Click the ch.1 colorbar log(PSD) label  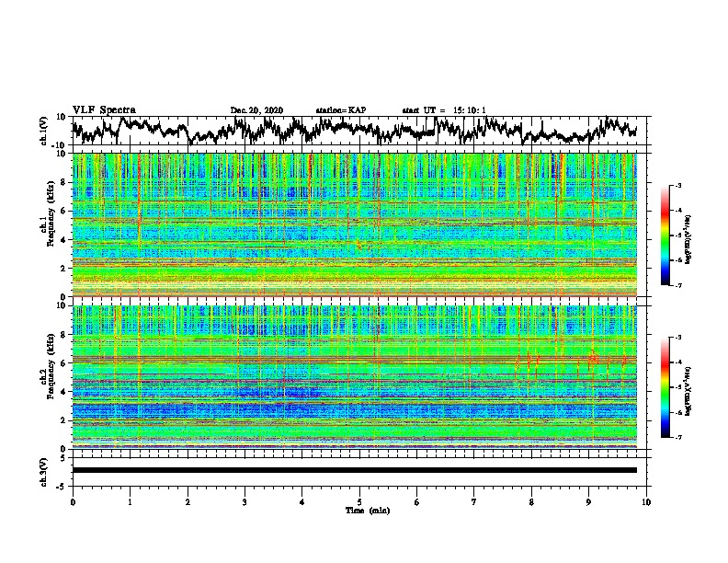click(688, 239)
